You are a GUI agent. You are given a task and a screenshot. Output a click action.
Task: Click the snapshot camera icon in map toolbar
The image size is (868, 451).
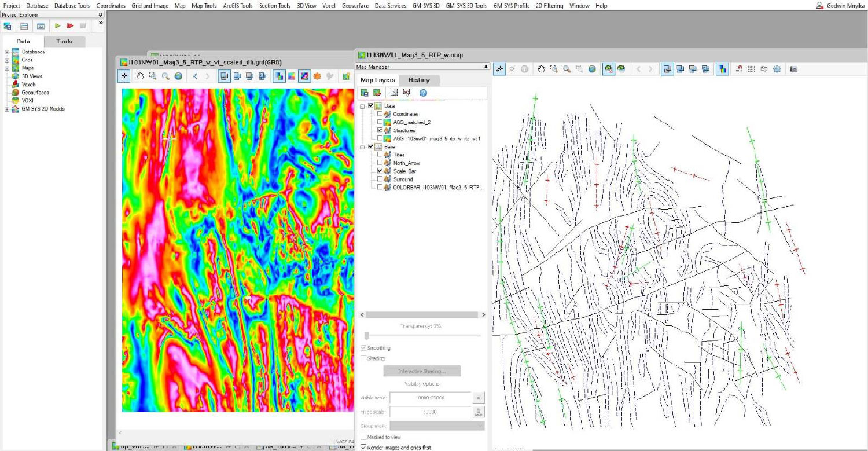point(793,69)
